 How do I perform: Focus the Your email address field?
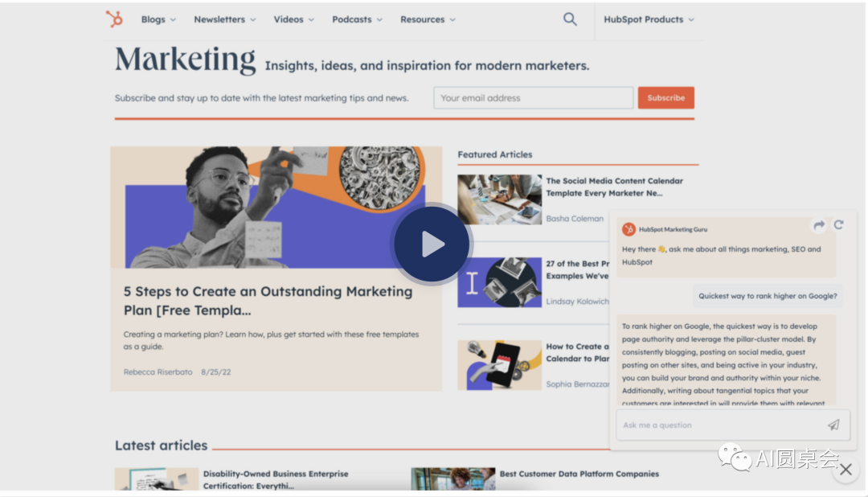point(534,97)
